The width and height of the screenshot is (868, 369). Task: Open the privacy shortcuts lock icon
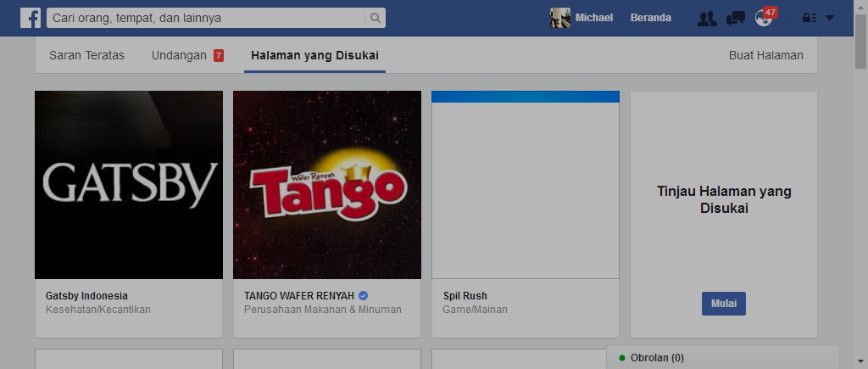(810, 18)
